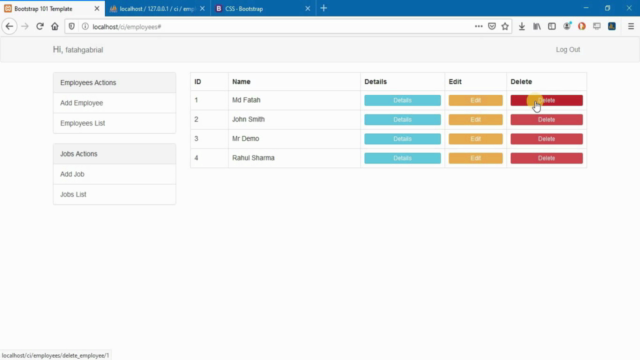
Task: Close the Bootstrap 101 Template tab
Action: (x=97, y=8)
